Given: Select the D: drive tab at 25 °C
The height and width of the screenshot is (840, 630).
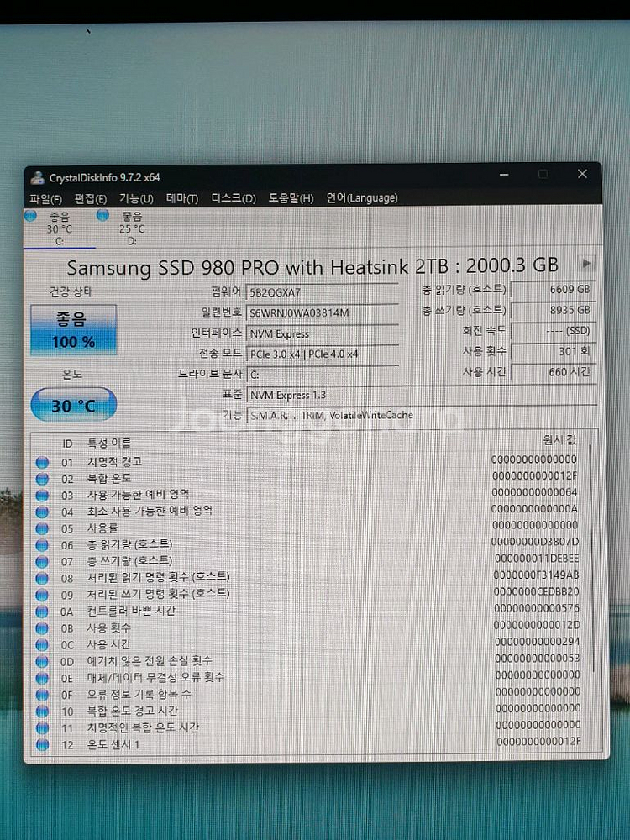Looking at the screenshot, I should (131, 228).
